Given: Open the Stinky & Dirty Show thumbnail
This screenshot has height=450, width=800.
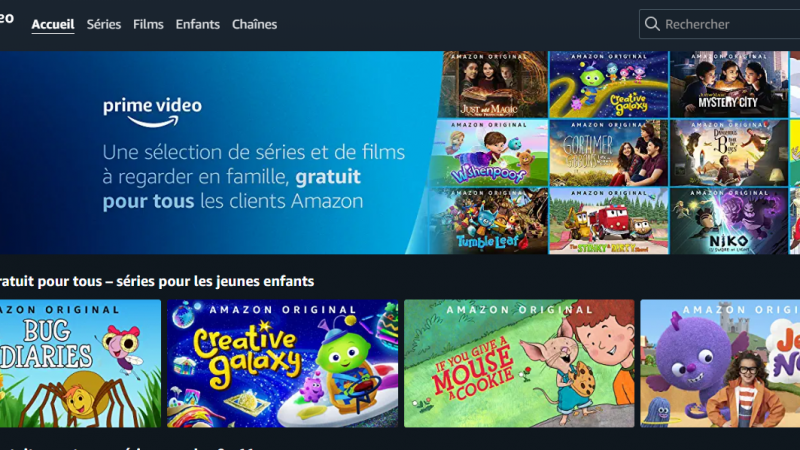Looking at the screenshot, I should tap(609, 221).
